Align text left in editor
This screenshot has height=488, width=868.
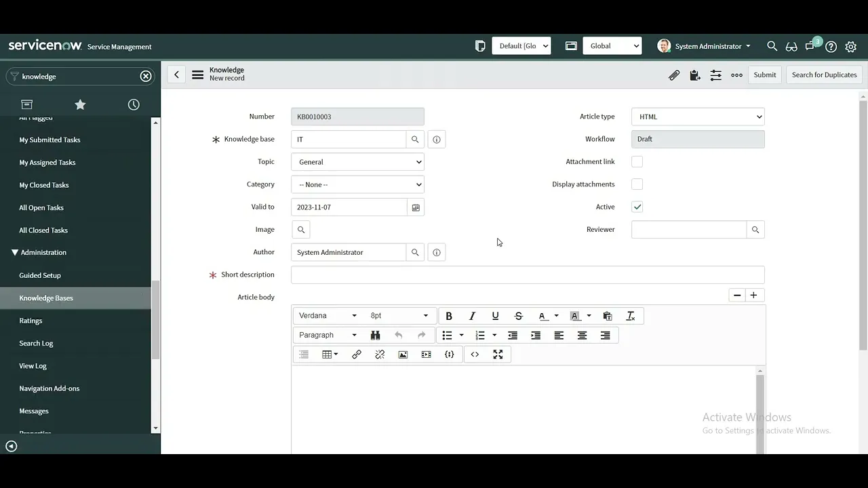coord(559,335)
